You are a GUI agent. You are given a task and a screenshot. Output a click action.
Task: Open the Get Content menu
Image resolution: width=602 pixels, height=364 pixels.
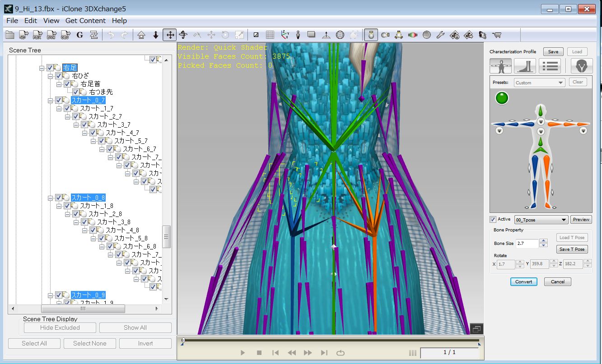(85, 20)
